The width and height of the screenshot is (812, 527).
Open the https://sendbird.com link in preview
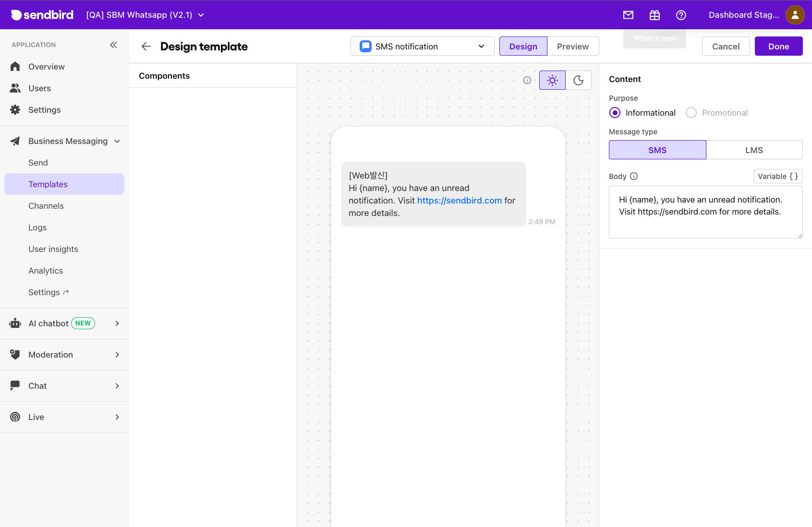click(x=460, y=201)
